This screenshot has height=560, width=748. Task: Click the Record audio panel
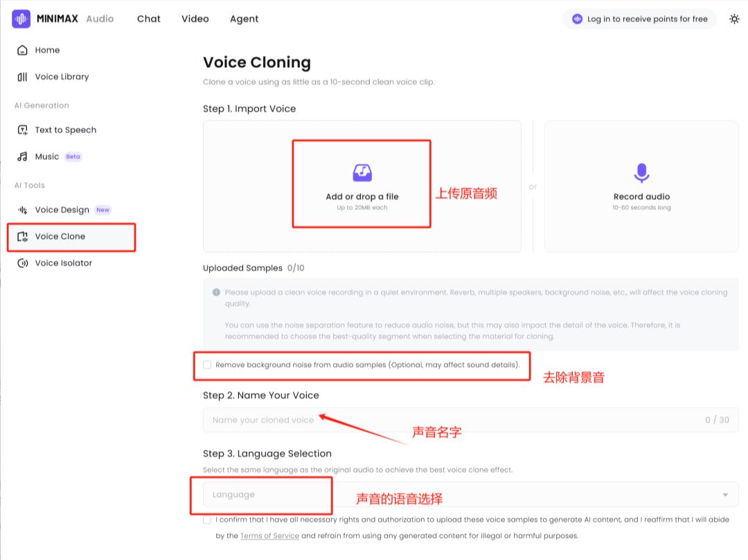pos(641,186)
